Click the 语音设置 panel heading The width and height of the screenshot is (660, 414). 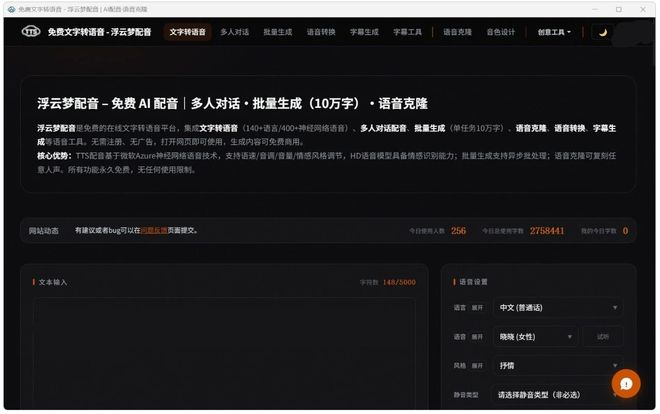tap(473, 282)
